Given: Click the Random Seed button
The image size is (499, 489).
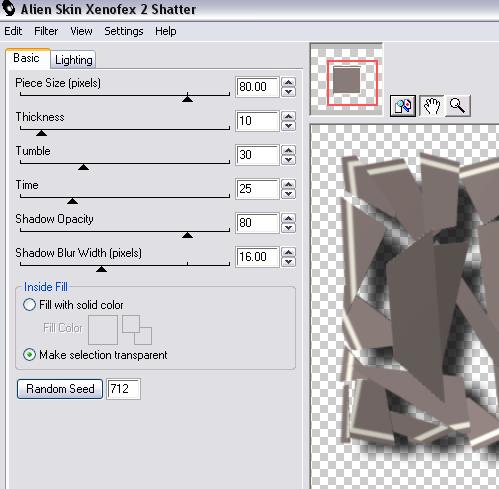Looking at the screenshot, I should pyautogui.click(x=60, y=389).
